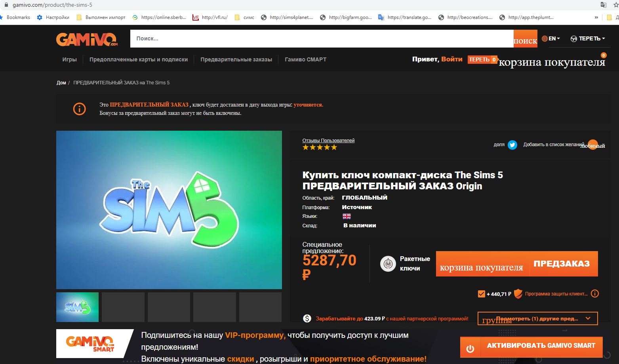Click the VIP-программу link in banner

pyautogui.click(x=255, y=335)
